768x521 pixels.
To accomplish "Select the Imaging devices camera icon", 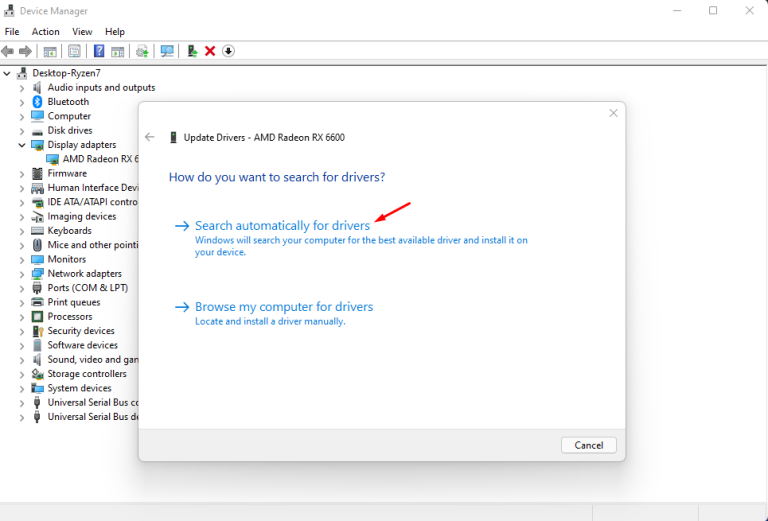I will coord(37,216).
